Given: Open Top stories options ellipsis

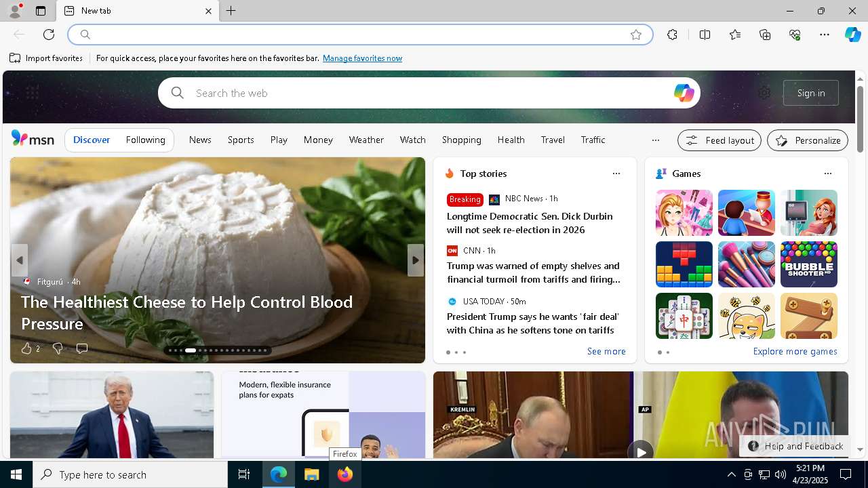Looking at the screenshot, I should pyautogui.click(x=616, y=174).
